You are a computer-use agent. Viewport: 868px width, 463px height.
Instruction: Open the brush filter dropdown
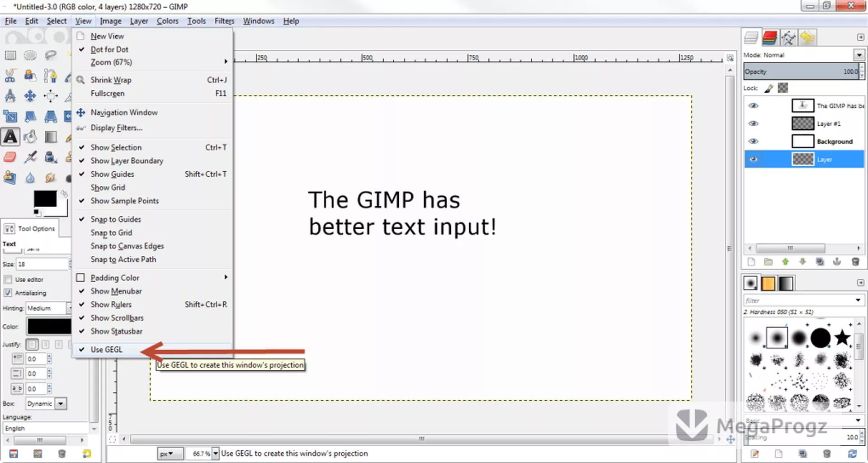point(858,300)
